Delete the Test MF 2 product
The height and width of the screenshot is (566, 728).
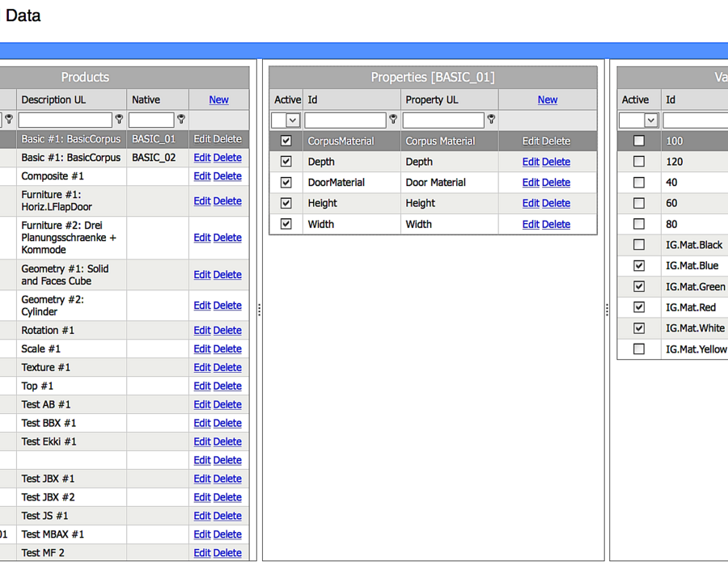tap(227, 553)
